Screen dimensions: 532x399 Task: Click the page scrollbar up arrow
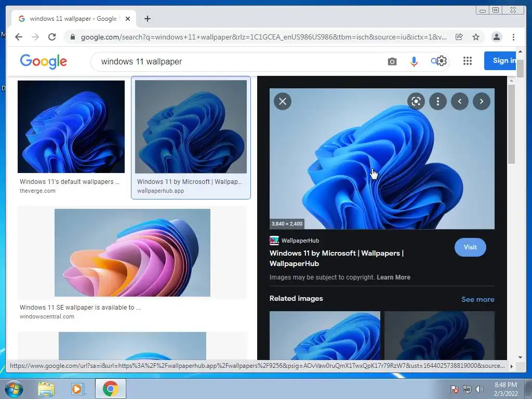tap(520, 52)
